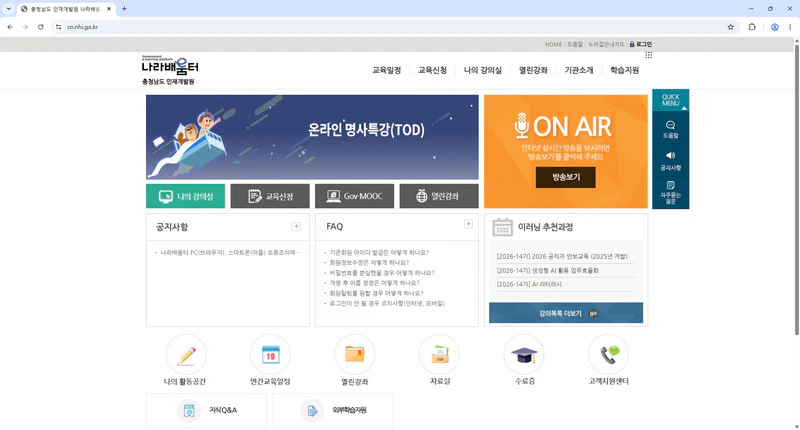Viewport: 800px width, 430px height.
Task: Open the 나의 활동공간 pencil icon
Action: [x=186, y=355]
